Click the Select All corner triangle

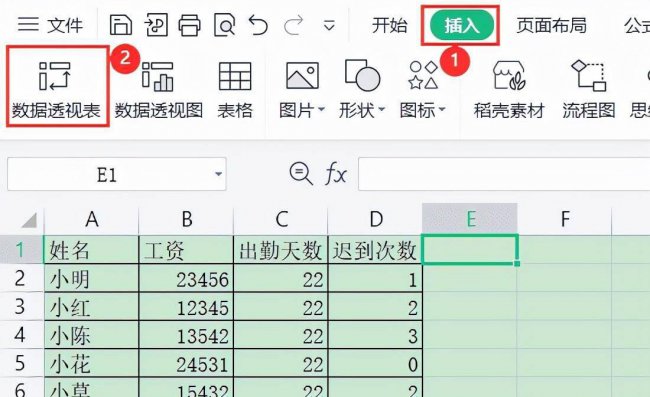coord(29,220)
